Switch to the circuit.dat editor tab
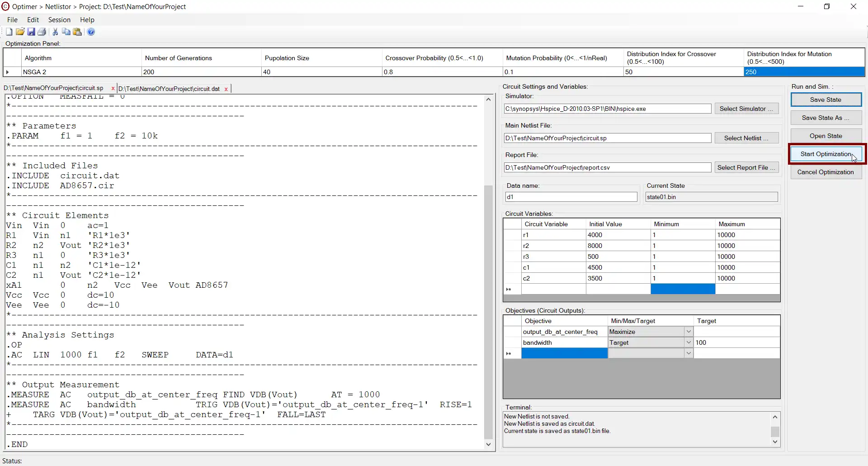 (x=169, y=89)
